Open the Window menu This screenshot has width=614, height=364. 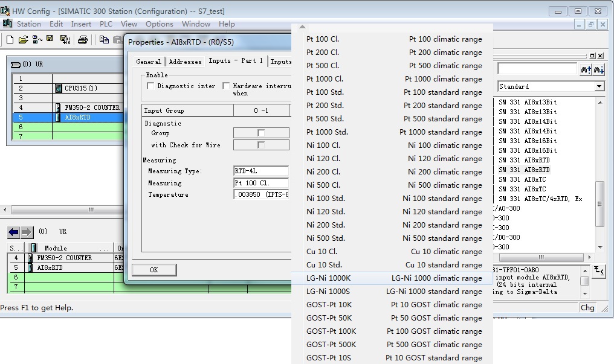[x=196, y=24]
